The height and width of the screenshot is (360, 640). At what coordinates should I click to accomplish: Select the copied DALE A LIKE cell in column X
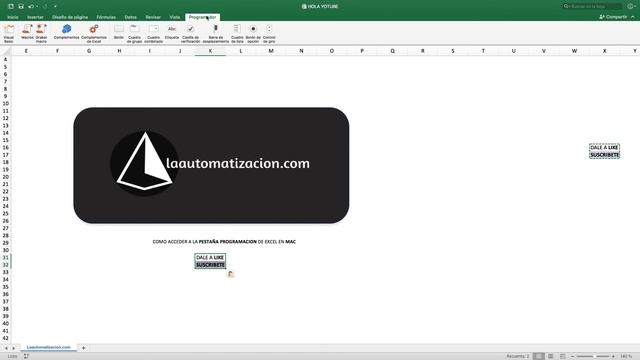(x=604, y=147)
